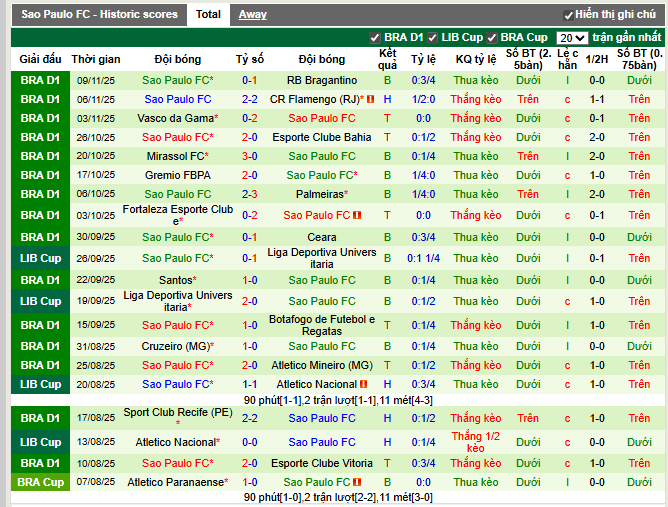Open RB Bragantino team link
Viewport: 668px width, 507px height.
coord(322,80)
